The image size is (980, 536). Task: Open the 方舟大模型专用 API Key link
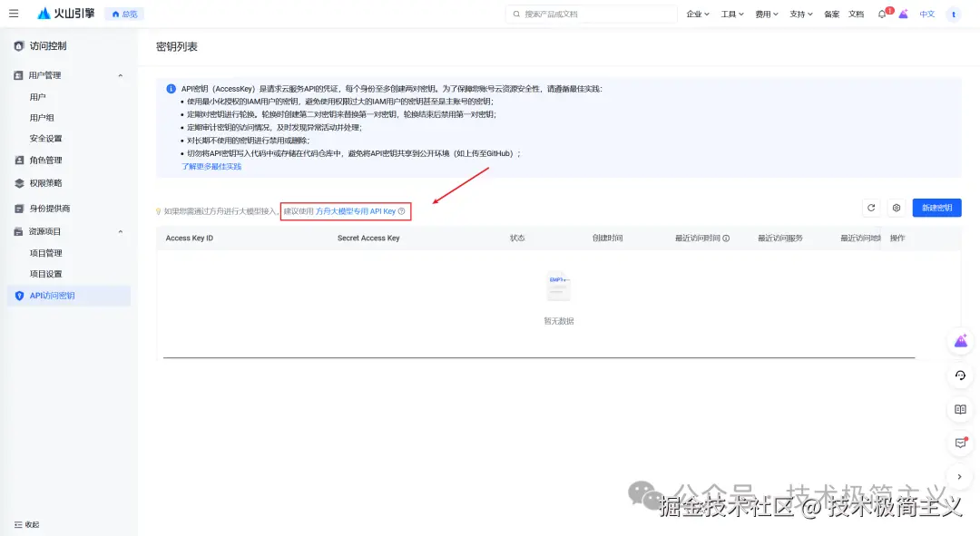355,211
